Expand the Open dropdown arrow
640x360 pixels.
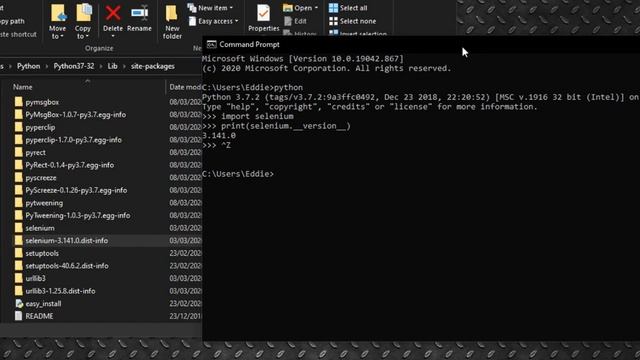click(316, 8)
